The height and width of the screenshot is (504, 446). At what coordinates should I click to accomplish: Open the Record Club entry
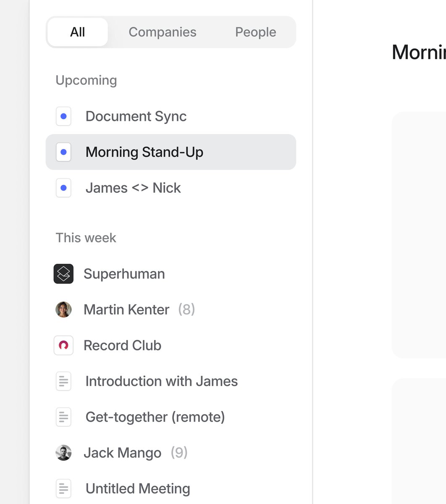tap(123, 345)
